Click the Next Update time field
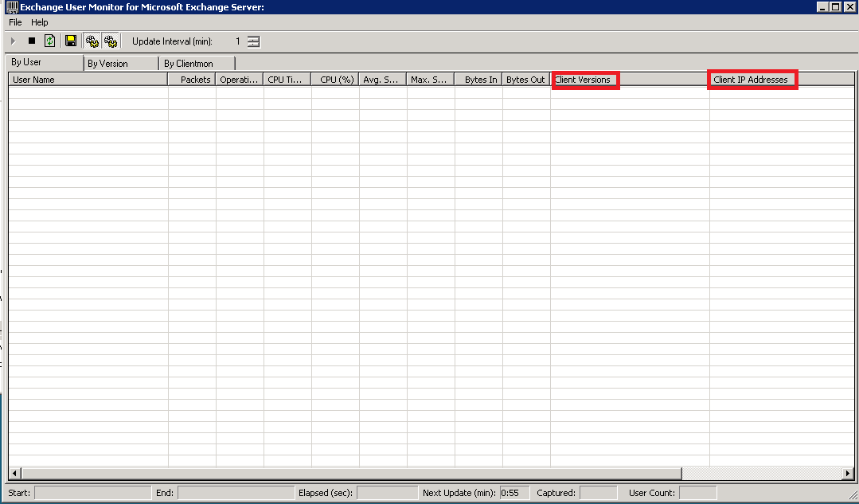The width and height of the screenshot is (859, 504). 513,493
